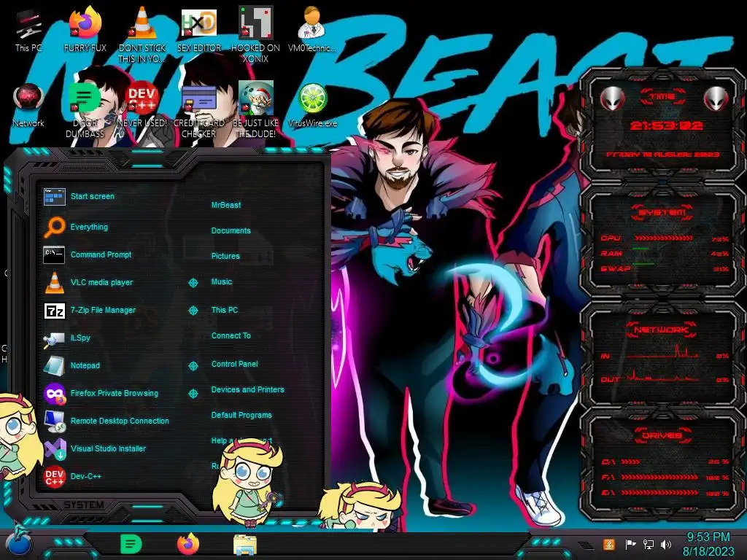
Task: Select Connect To in start menu
Action: [x=231, y=335]
